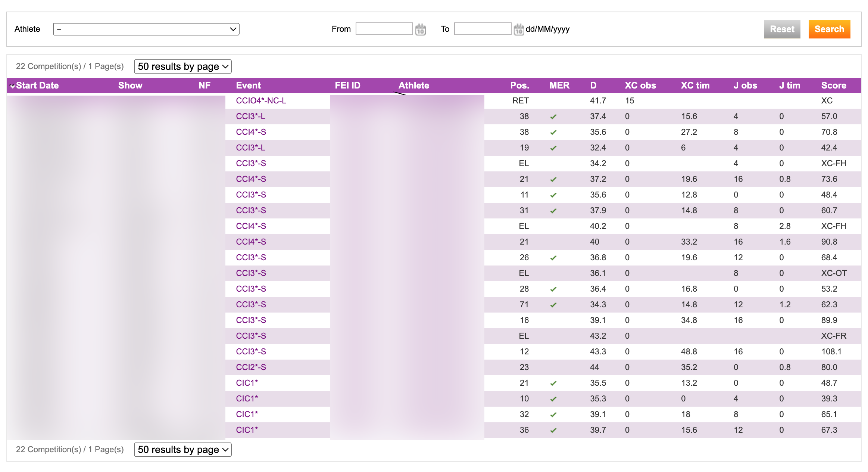Screen dimensions: 868x472
Task: Click inside the From date field
Action: [384, 29]
